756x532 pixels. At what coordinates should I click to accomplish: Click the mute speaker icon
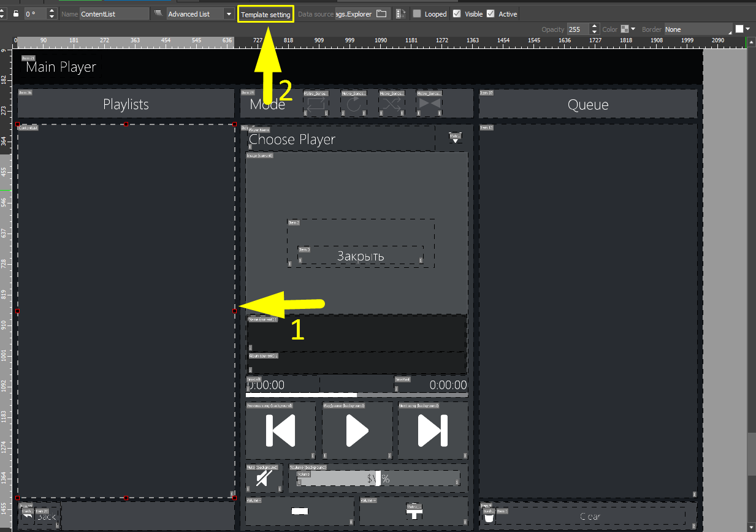click(x=264, y=478)
